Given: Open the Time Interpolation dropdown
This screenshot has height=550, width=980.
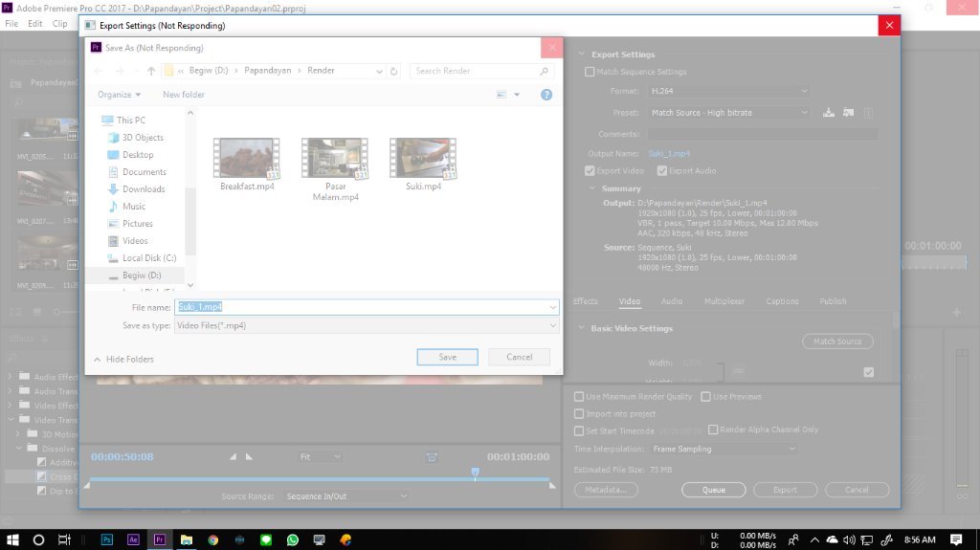Looking at the screenshot, I should tap(723, 449).
